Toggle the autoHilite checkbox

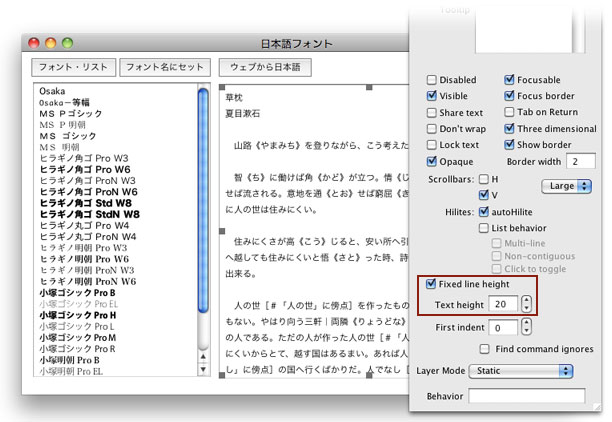484,212
